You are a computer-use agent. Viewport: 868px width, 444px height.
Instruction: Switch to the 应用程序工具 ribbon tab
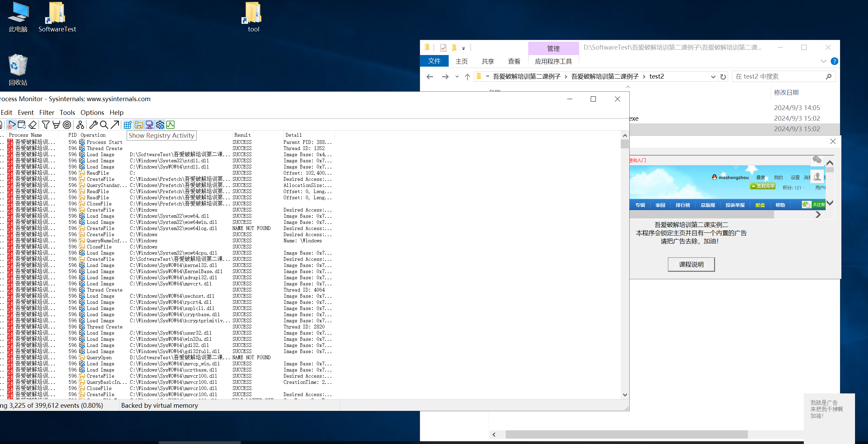click(x=553, y=61)
